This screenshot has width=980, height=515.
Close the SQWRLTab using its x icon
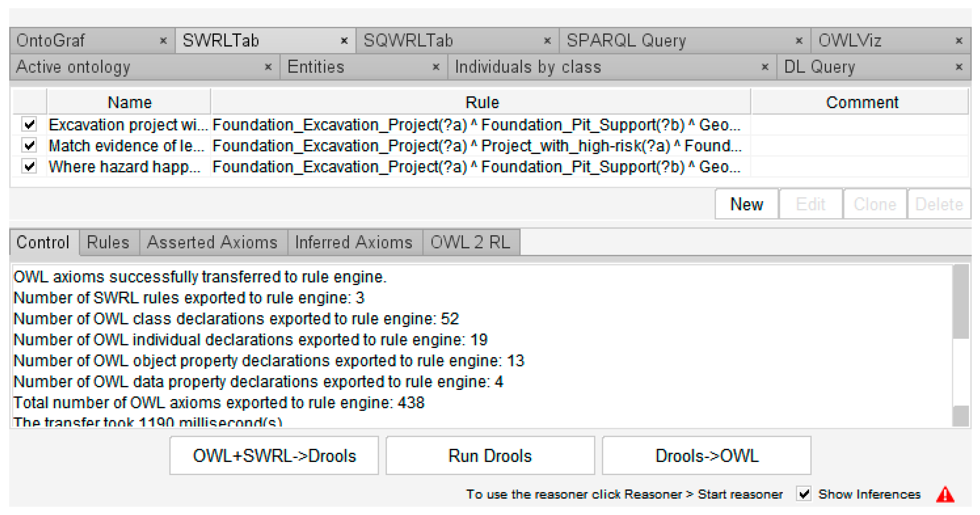pyautogui.click(x=547, y=41)
